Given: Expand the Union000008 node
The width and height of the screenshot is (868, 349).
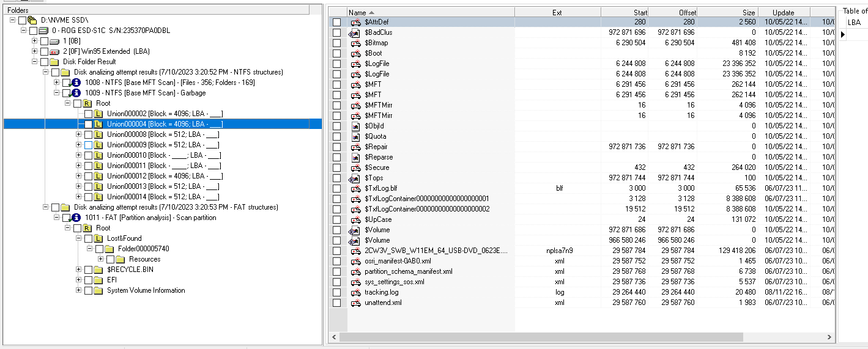Looking at the screenshot, I should click(x=79, y=134).
